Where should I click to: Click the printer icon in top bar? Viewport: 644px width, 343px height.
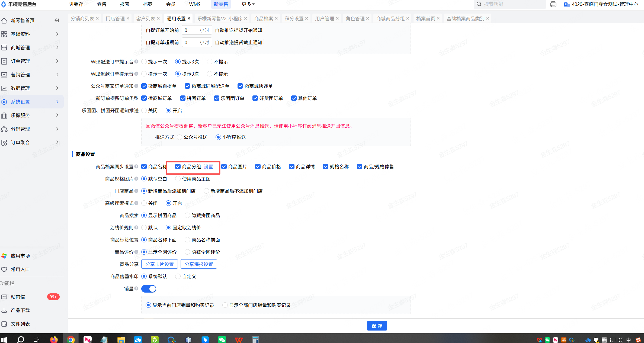(553, 4)
